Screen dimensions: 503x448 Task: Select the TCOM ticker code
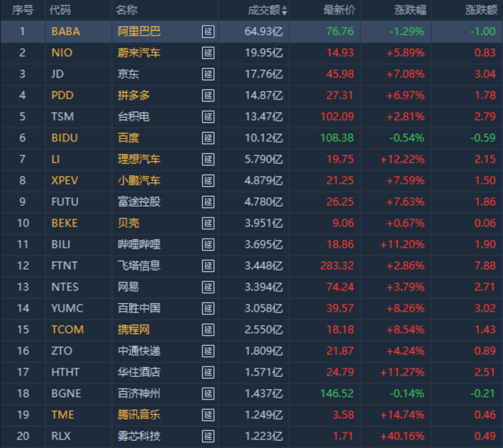(67, 330)
